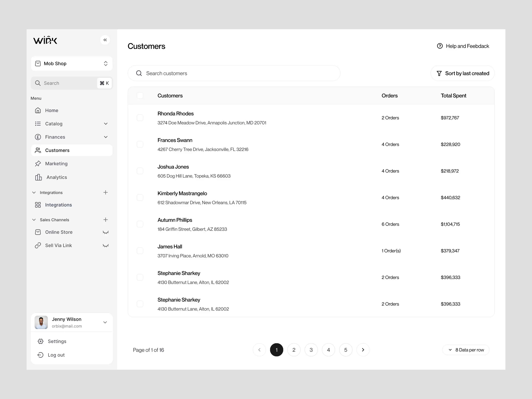Viewport: 532px width, 399px height.
Task: Click the Mob Shop bag icon
Action: (x=38, y=64)
